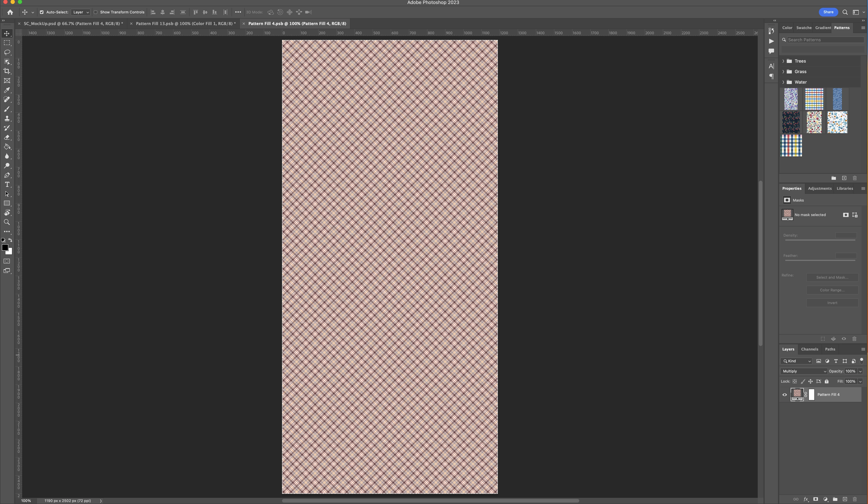The width and height of the screenshot is (868, 504).
Task: Expand the Trees pattern folder
Action: tap(783, 61)
